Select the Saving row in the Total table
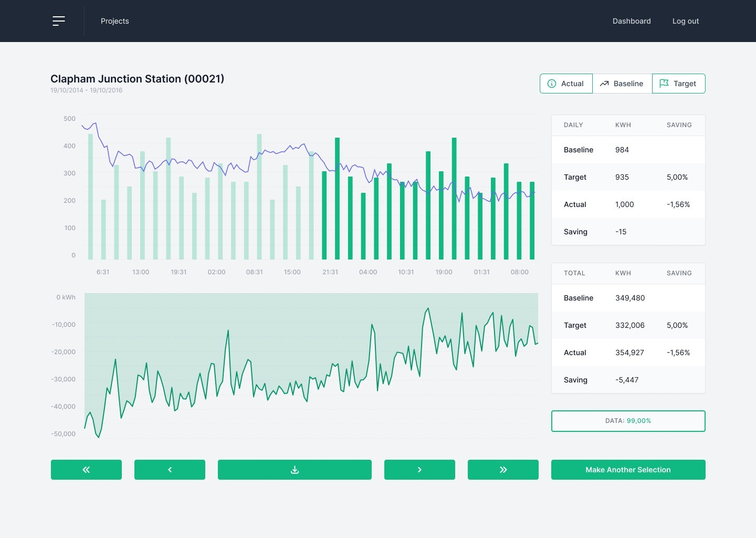The image size is (756, 538). [628, 380]
